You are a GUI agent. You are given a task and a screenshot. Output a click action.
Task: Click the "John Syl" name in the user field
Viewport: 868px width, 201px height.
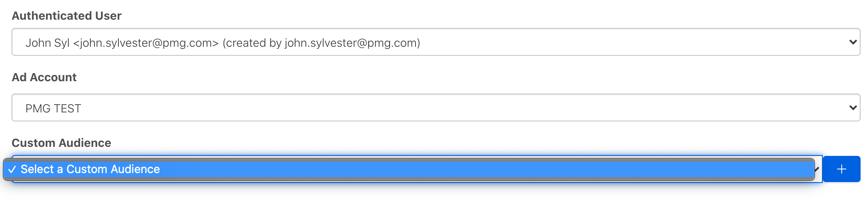pos(47,43)
